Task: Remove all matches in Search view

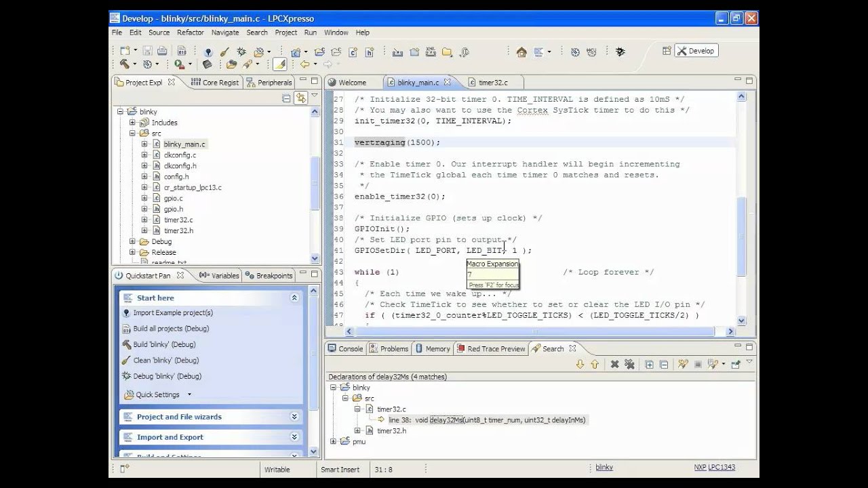Action: [x=629, y=365]
